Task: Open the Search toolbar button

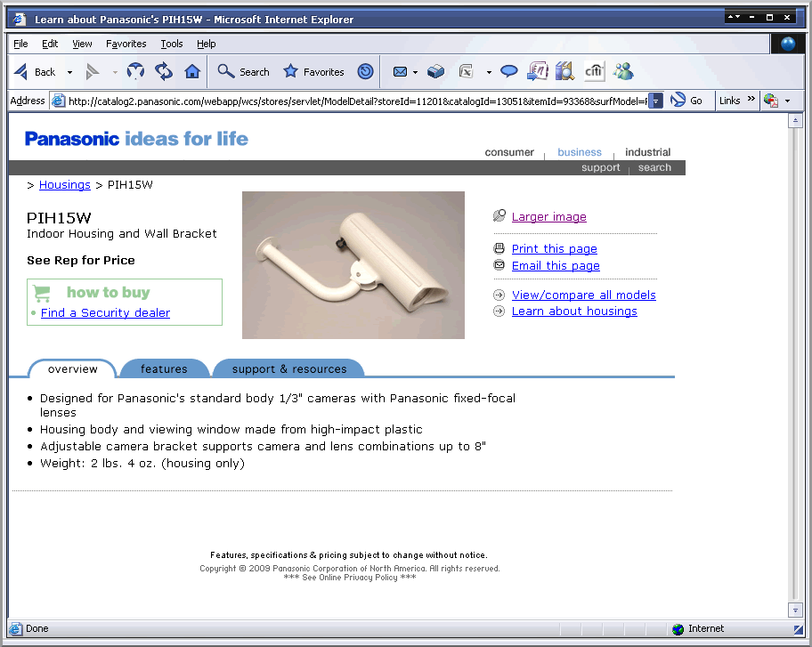Action: click(x=243, y=71)
